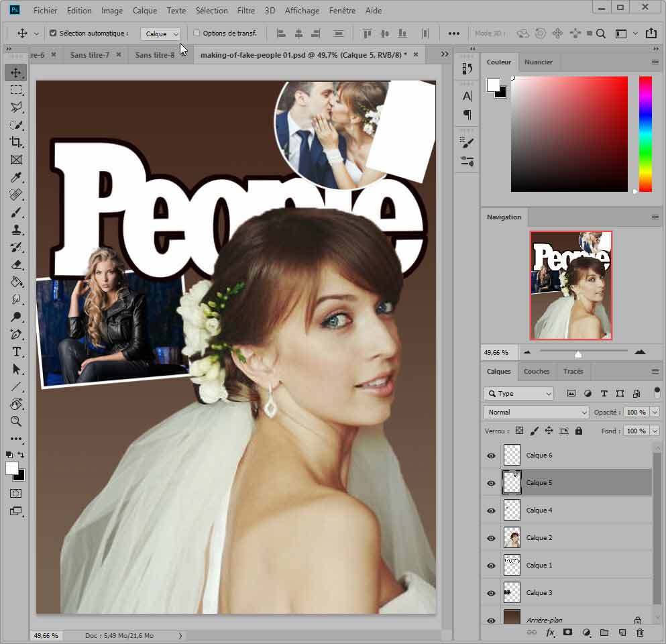Hide the Calque 1 layer
The width and height of the screenshot is (666, 644).
(491, 566)
